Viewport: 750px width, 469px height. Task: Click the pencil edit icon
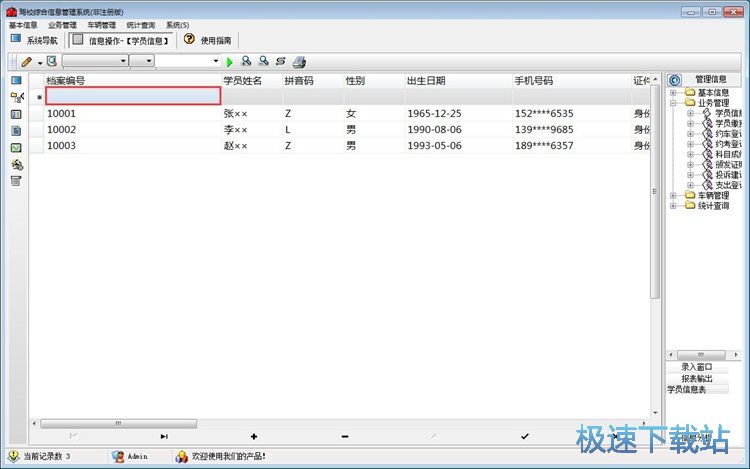click(27, 62)
